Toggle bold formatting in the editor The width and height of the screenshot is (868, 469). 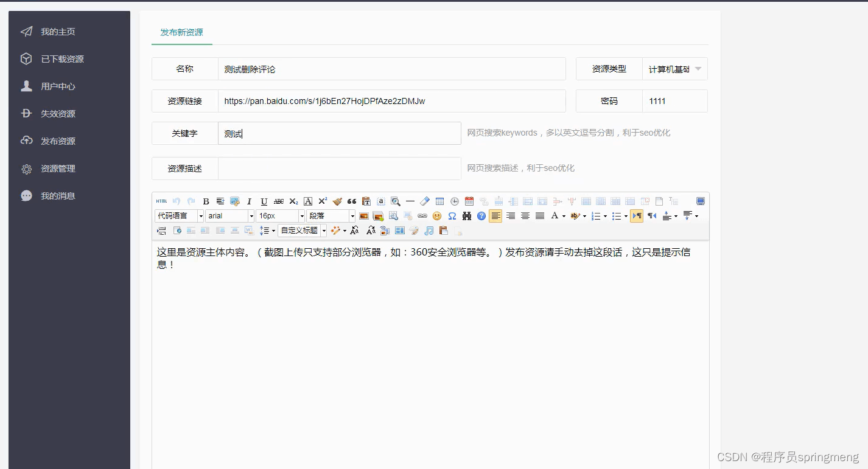(206, 201)
